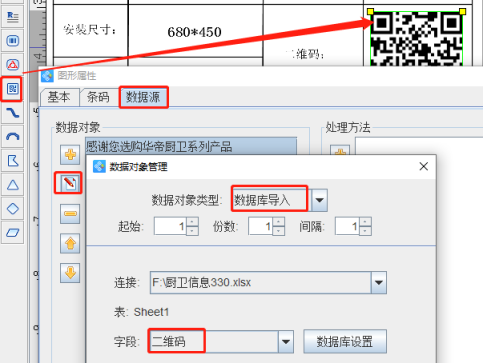Add a processing method with plus button

tap(340, 151)
